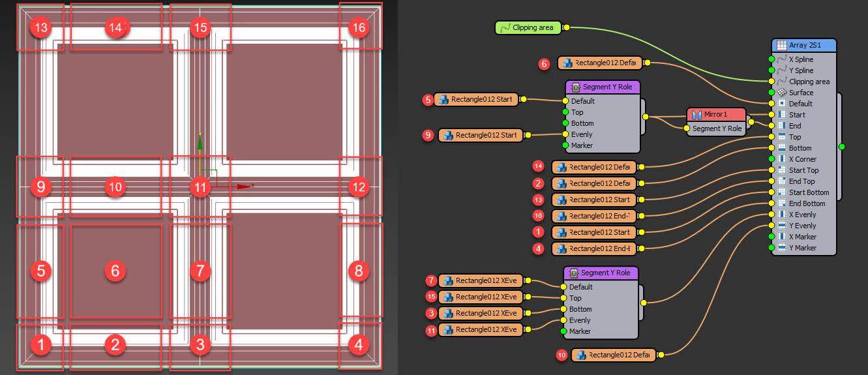Click red marker 16 in the viewport
The height and width of the screenshot is (375, 868).
point(358,27)
